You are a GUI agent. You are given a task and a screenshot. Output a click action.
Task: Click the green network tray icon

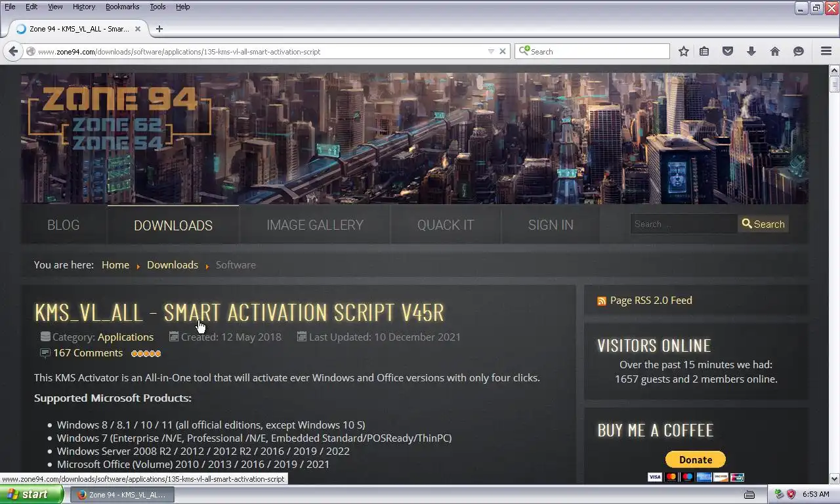(779, 494)
